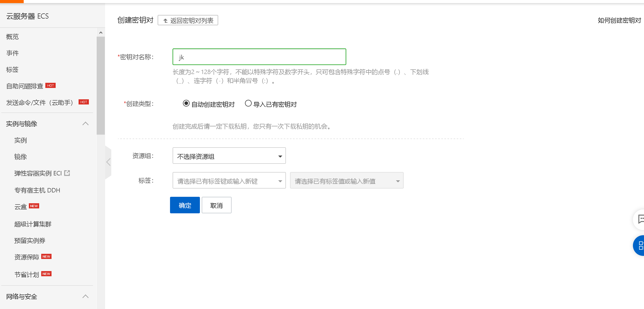Open 专有宿主机 DDH menu item

pos(37,190)
